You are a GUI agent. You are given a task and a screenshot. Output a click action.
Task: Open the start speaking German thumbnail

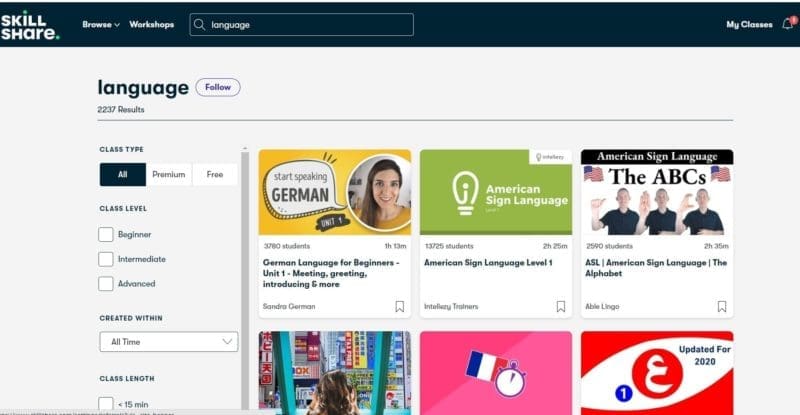[x=335, y=192]
